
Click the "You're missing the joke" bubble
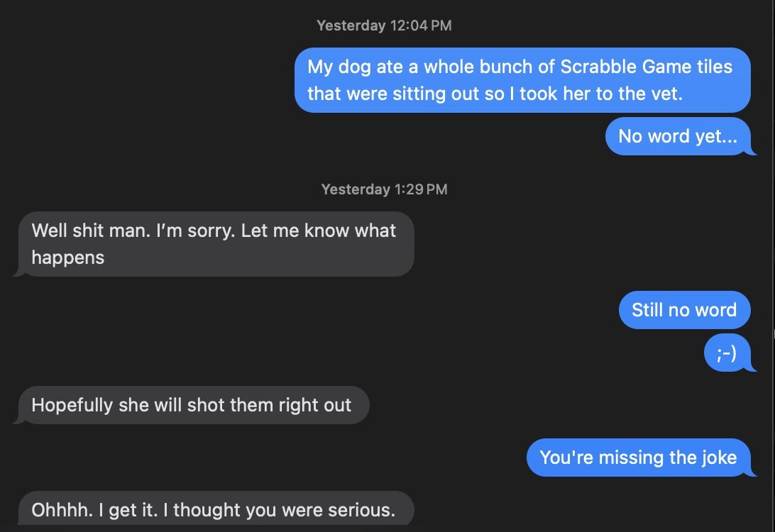tap(637, 458)
